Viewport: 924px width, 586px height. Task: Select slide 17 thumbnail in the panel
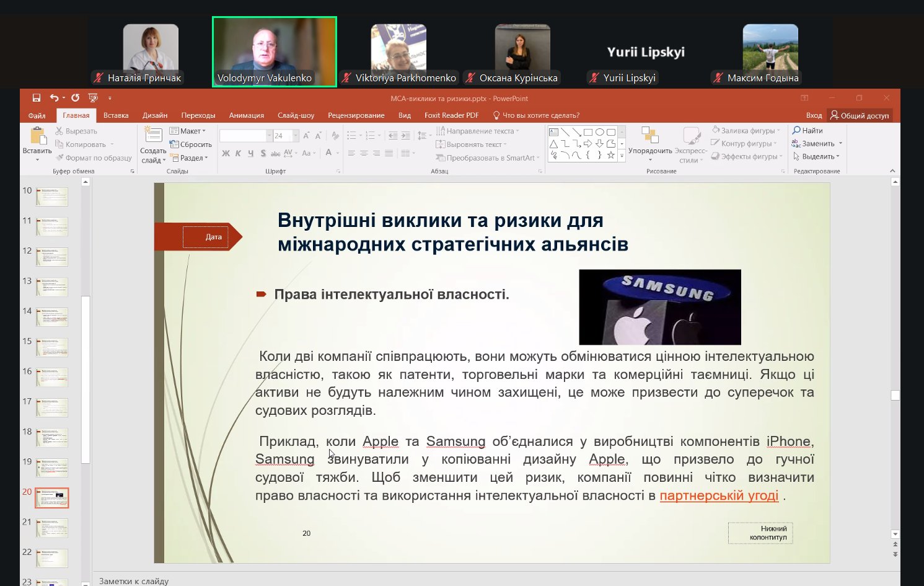52,407
